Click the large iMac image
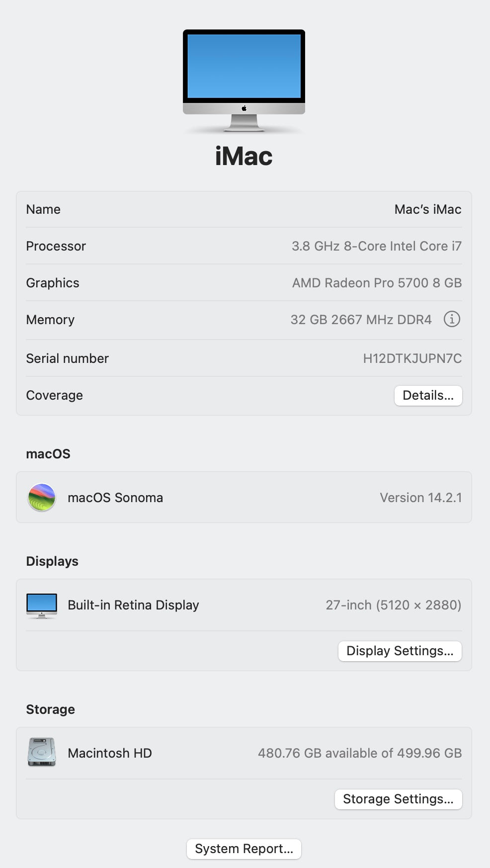The width and height of the screenshot is (490, 868). (x=244, y=81)
